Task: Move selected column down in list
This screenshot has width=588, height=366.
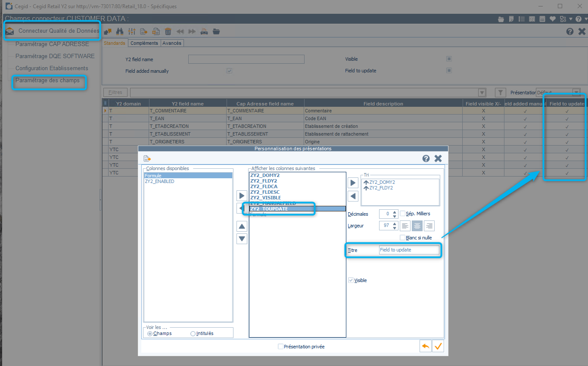Action: (x=242, y=239)
